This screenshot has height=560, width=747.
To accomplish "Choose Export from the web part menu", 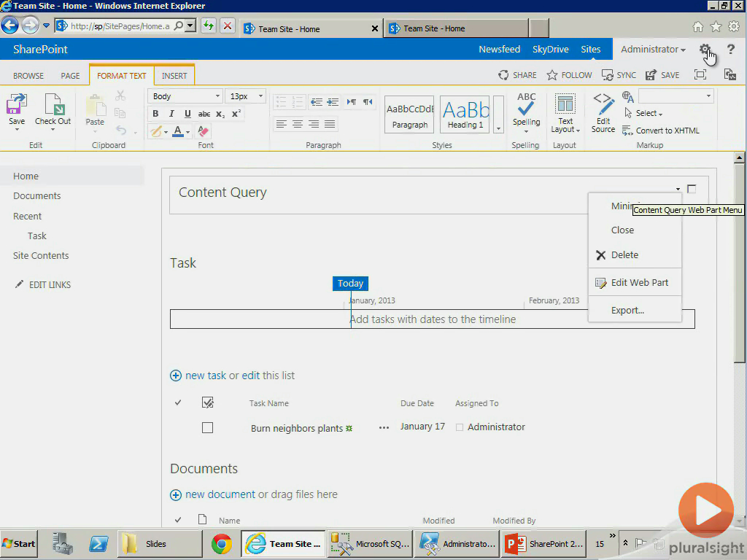I will click(x=627, y=310).
